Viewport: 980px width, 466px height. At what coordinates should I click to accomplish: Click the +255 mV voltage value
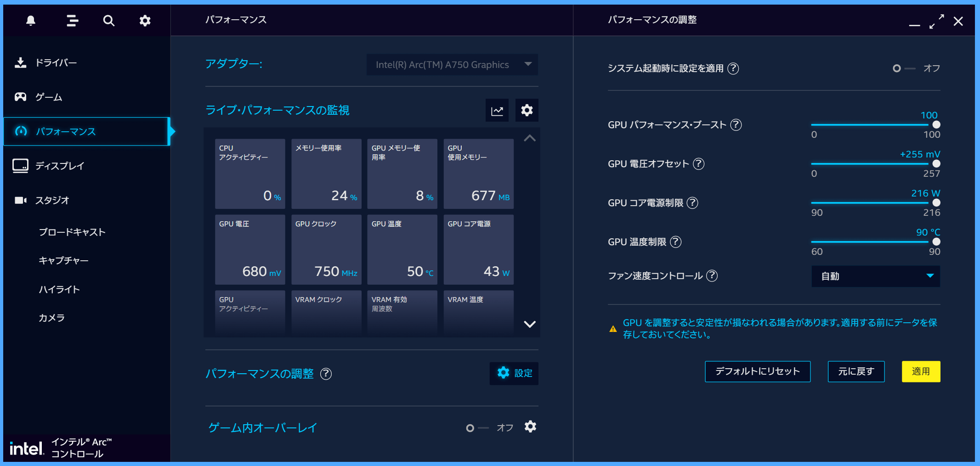click(x=920, y=154)
